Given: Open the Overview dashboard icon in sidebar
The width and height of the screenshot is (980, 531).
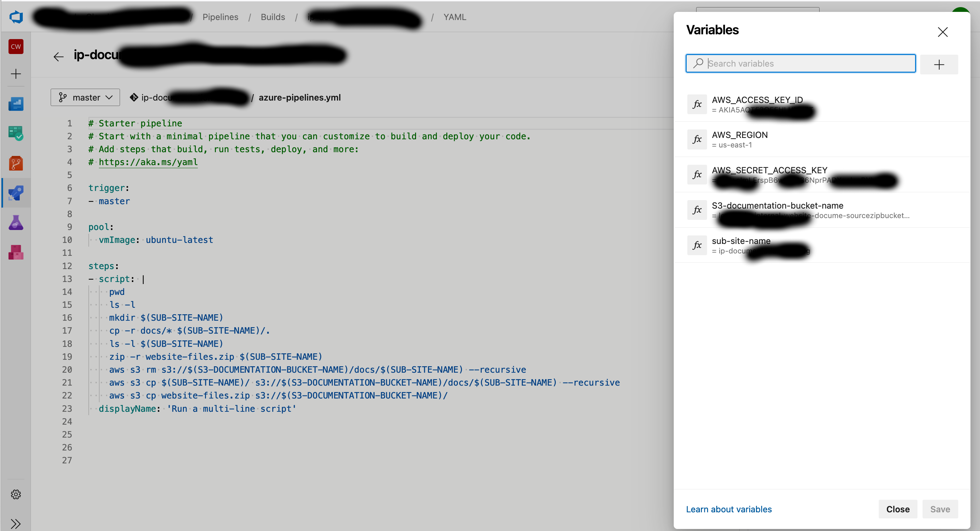Looking at the screenshot, I should 16,104.
